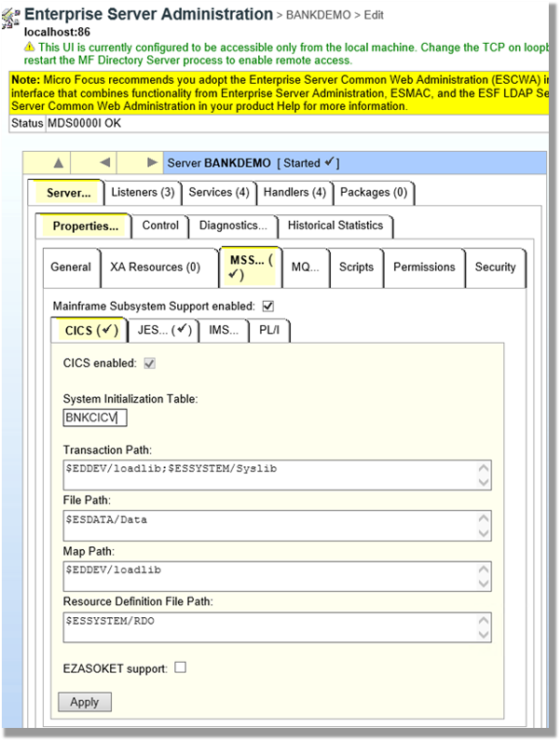Viewport: 560px width, 741px height.
Task: Click into the System Initialization Table field
Action: click(95, 418)
